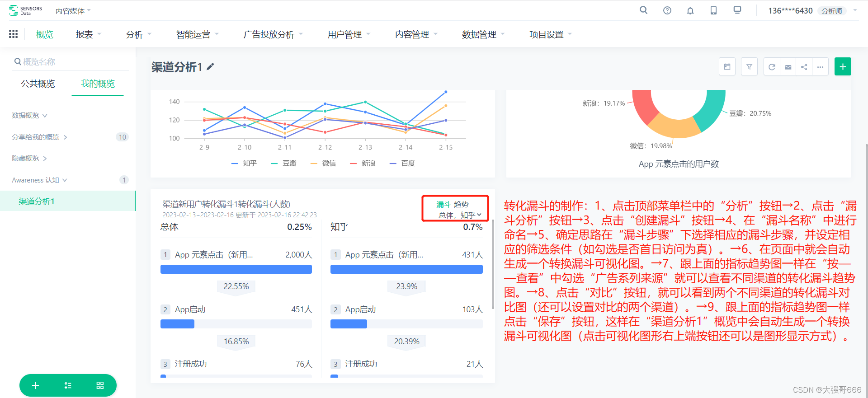Click the 总体 App 元素点击 funnel bar
Image resolution: width=868 pixels, height=398 pixels.
[x=236, y=269]
